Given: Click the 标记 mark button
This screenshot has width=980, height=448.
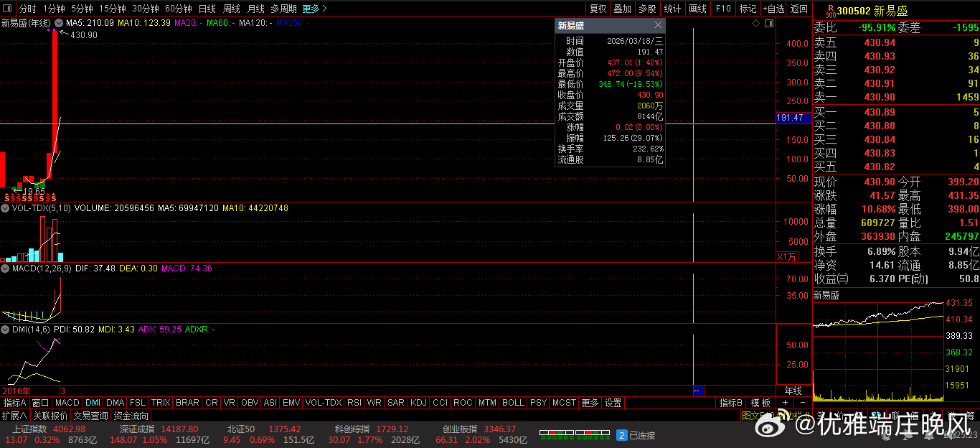Looking at the screenshot, I should 748,9.
